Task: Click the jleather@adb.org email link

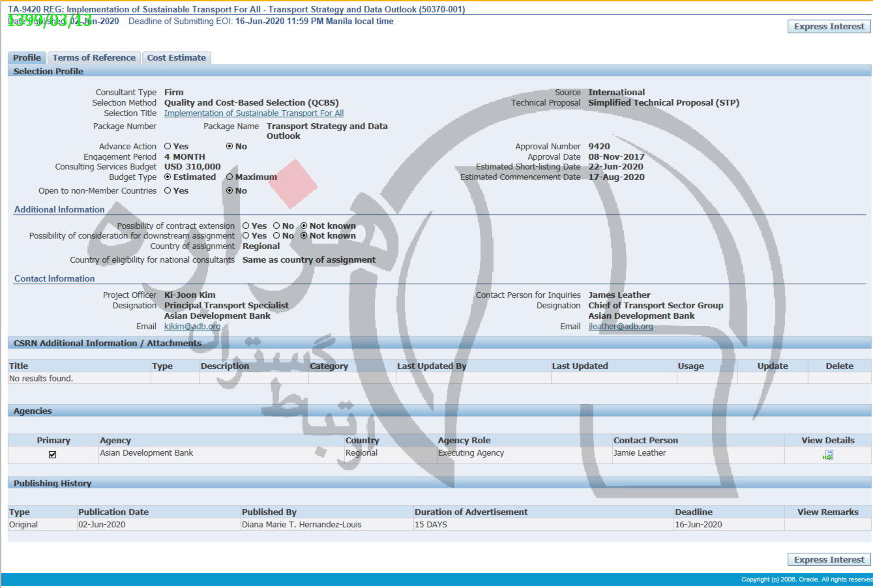Action: click(x=620, y=327)
